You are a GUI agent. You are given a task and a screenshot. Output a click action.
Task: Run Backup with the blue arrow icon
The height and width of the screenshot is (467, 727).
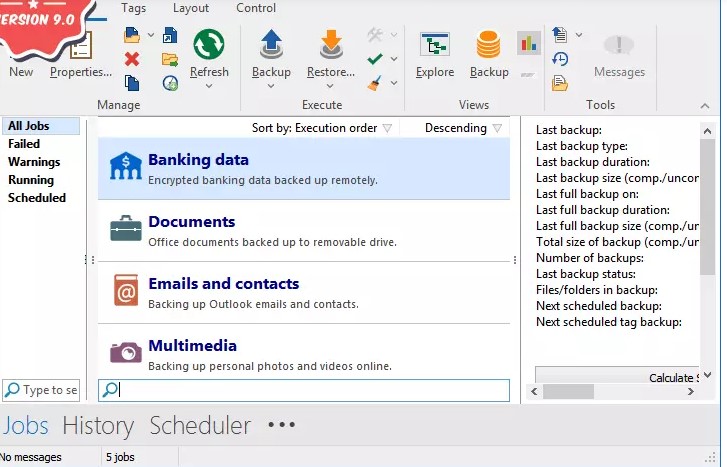coord(271,45)
